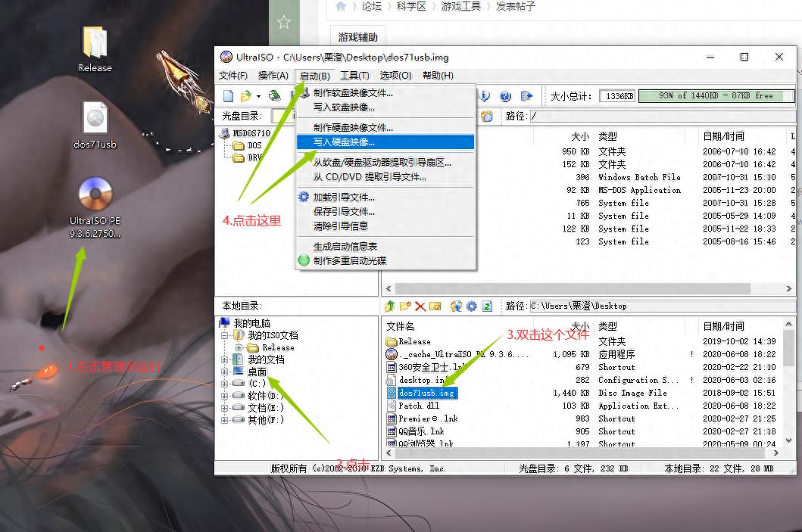Expand the Release tree node

239,348
